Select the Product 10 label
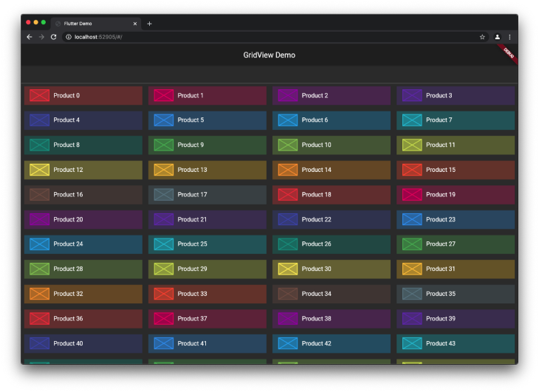539x392 pixels. (x=317, y=145)
